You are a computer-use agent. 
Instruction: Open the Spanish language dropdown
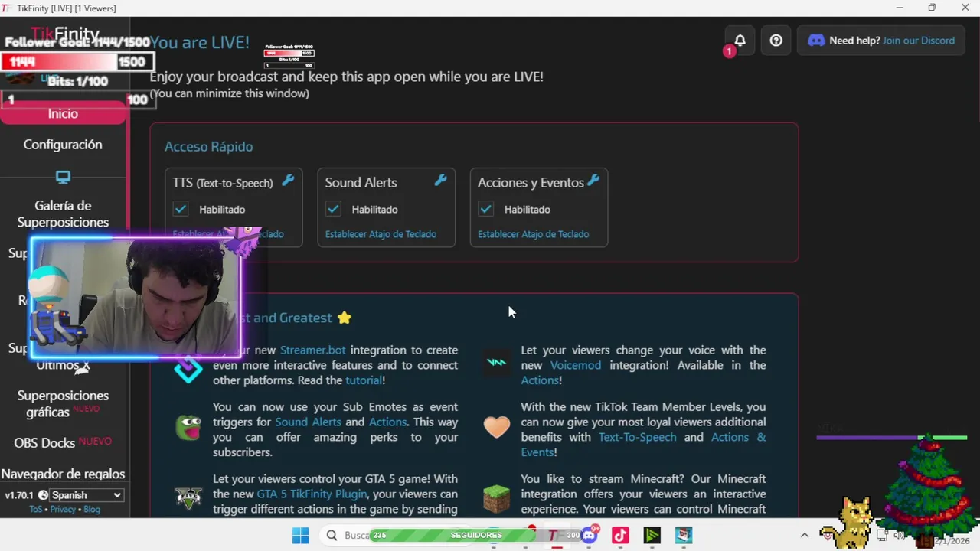[87, 495]
